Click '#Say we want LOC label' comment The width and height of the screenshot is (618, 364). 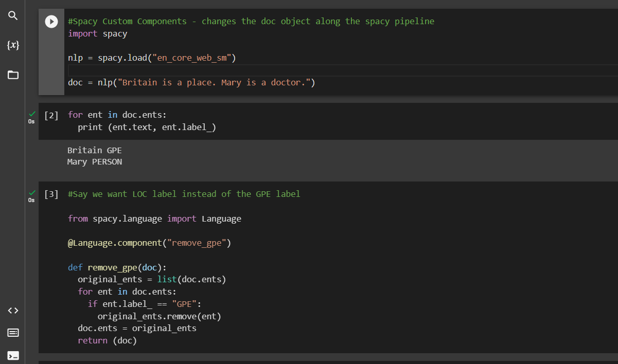pos(184,194)
